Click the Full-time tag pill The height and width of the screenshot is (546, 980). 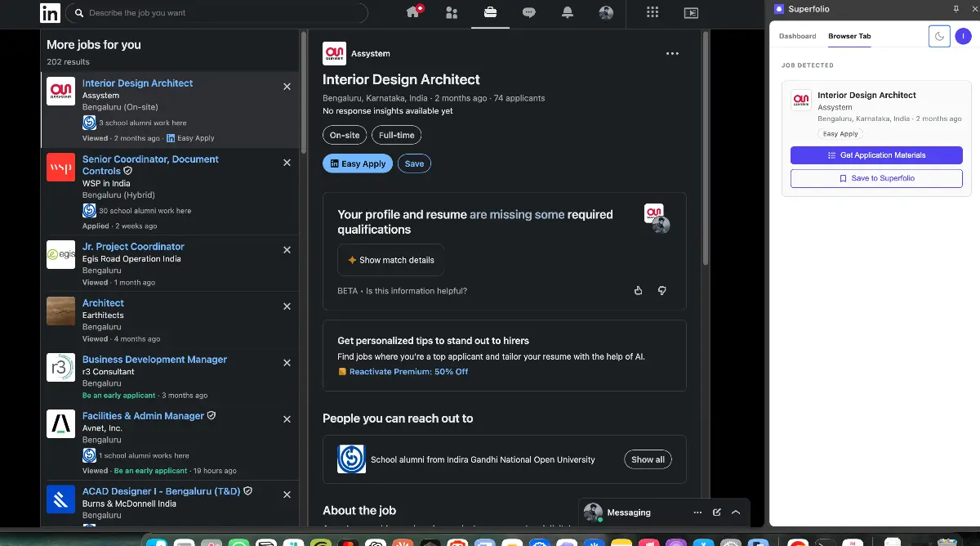(x=396, y=135)
